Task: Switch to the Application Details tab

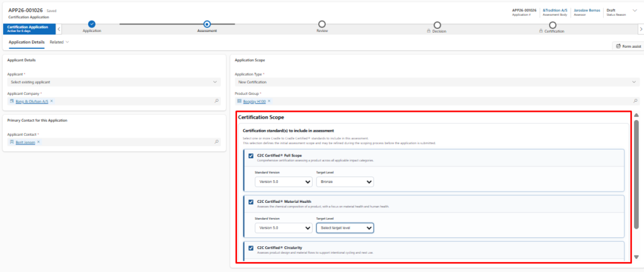Action: [26, 42]
